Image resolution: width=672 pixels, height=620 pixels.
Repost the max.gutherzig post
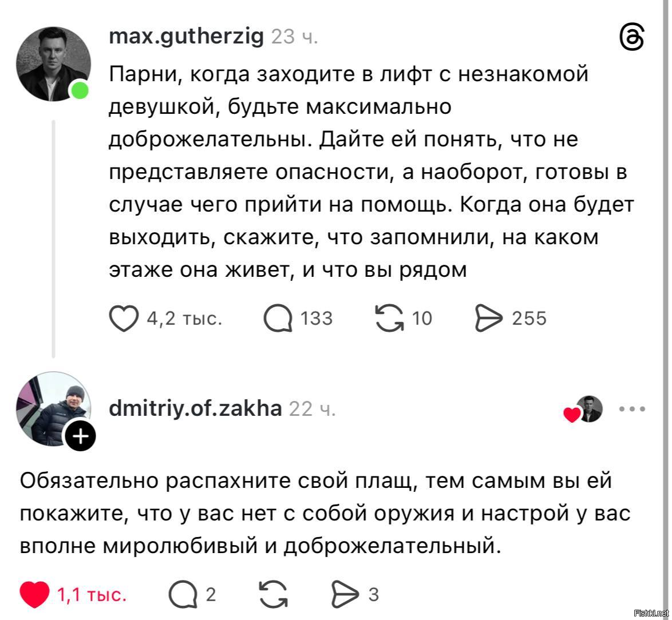(x=388, y=319)
